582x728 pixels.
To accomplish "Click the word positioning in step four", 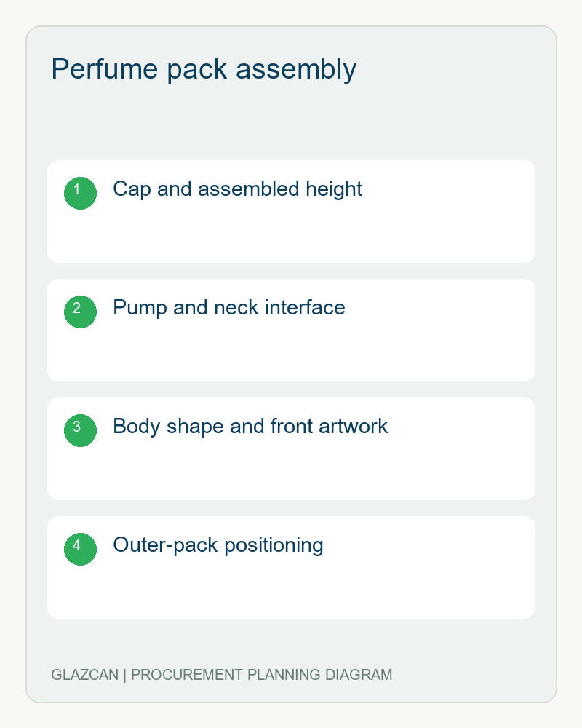I will (274, 545).
